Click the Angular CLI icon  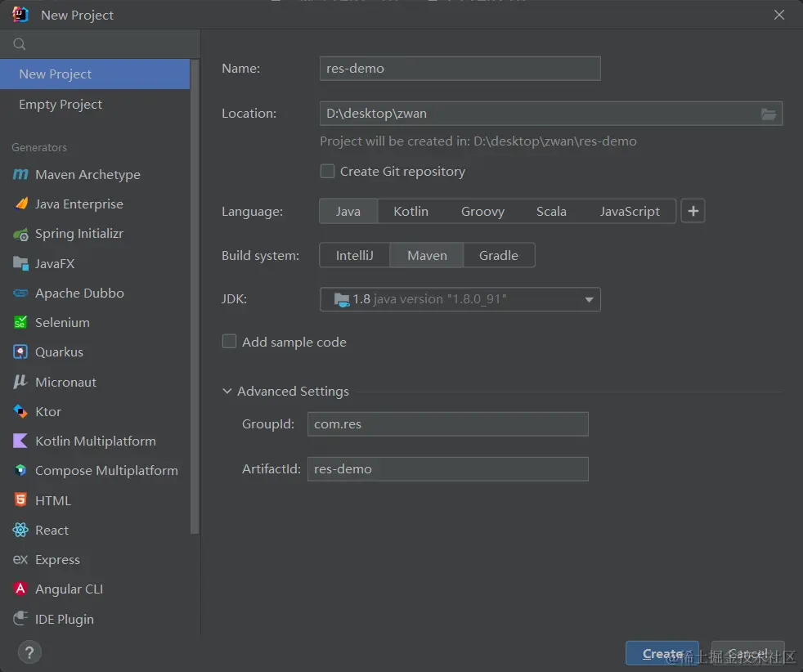tap(20, 589)
